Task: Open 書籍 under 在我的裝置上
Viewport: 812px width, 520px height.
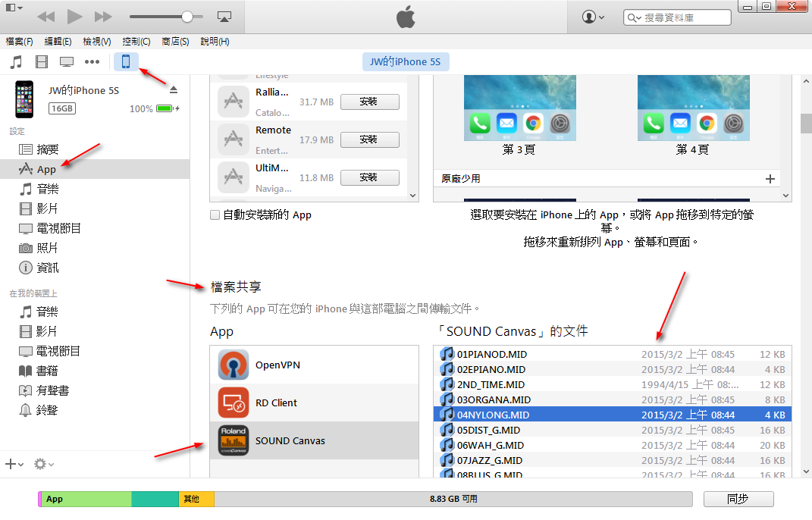Action: click(x=95, y=371)
